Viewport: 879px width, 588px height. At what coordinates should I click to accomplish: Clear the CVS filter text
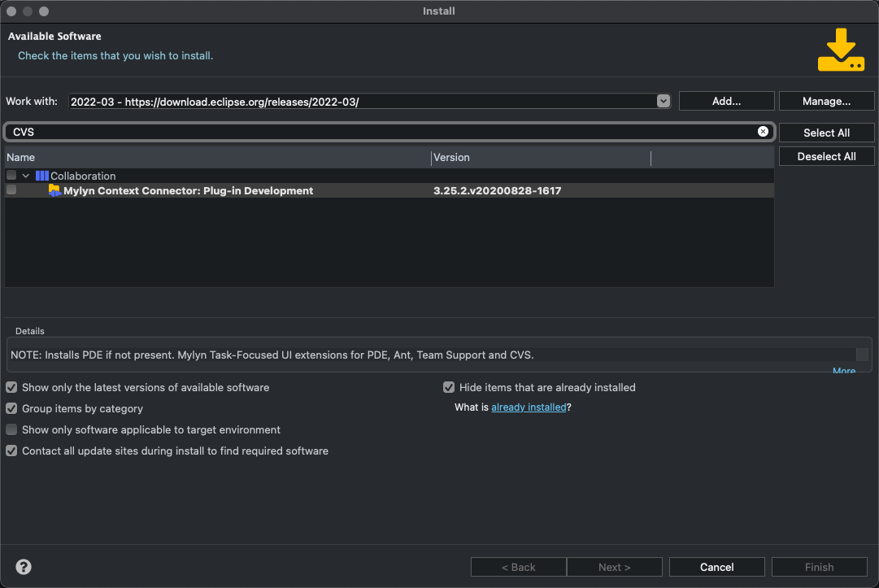click(x=763, y=132)
